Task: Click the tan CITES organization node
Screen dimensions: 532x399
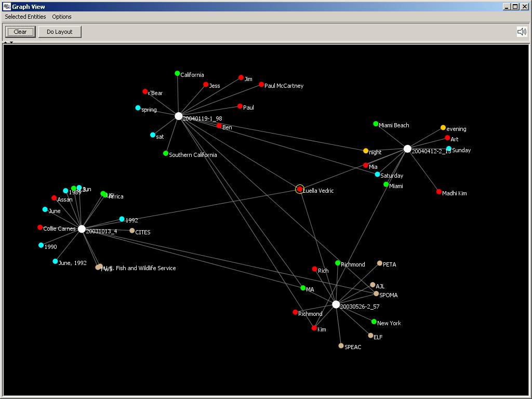Action: click(132, 231)
